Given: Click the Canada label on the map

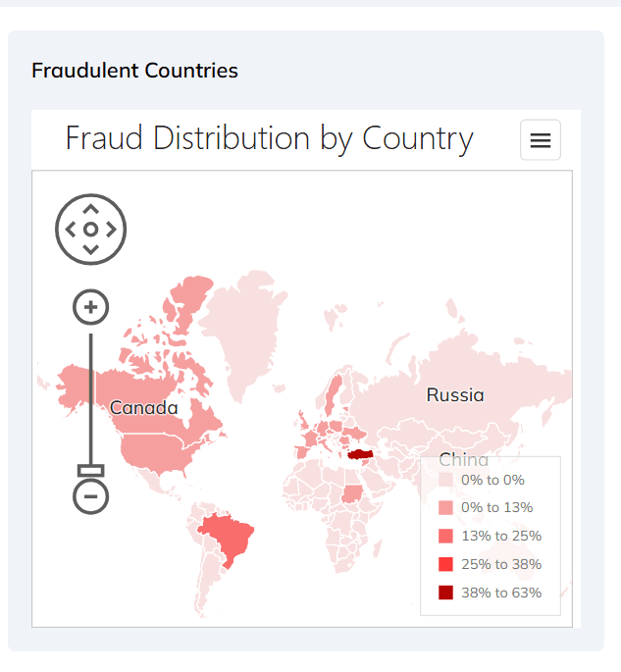Looking at the screenshot, I should [x=144, y=408].
